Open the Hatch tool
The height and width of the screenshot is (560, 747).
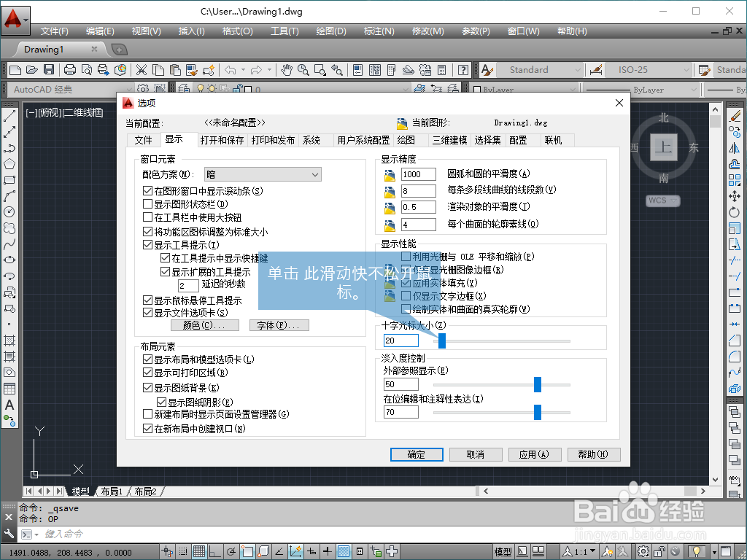tap(9, 338)
